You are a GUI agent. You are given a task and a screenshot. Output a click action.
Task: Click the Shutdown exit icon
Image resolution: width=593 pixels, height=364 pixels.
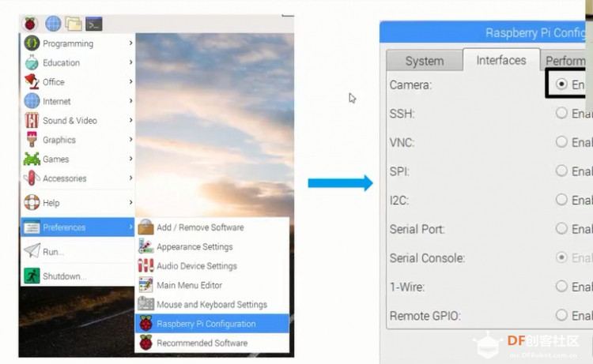(x=32, y=276)
